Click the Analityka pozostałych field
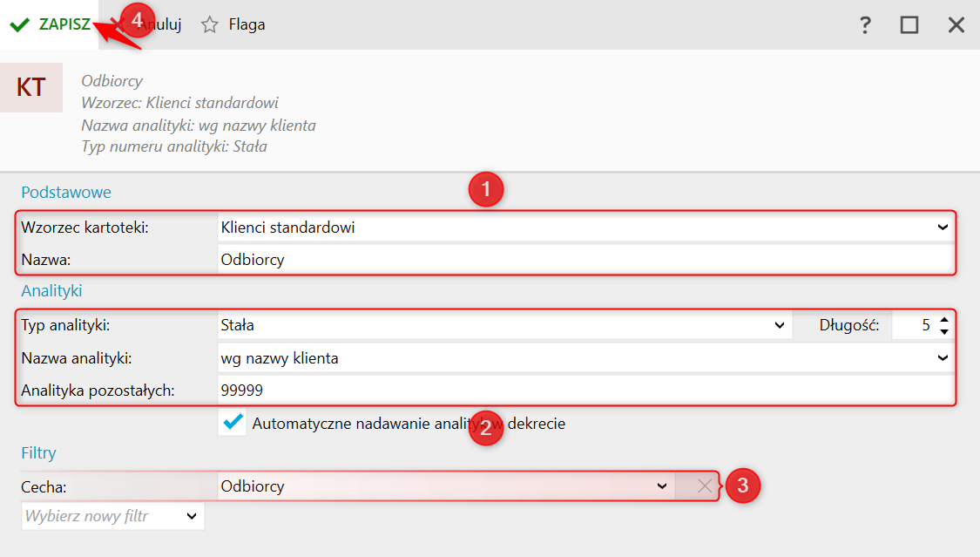 582,391
